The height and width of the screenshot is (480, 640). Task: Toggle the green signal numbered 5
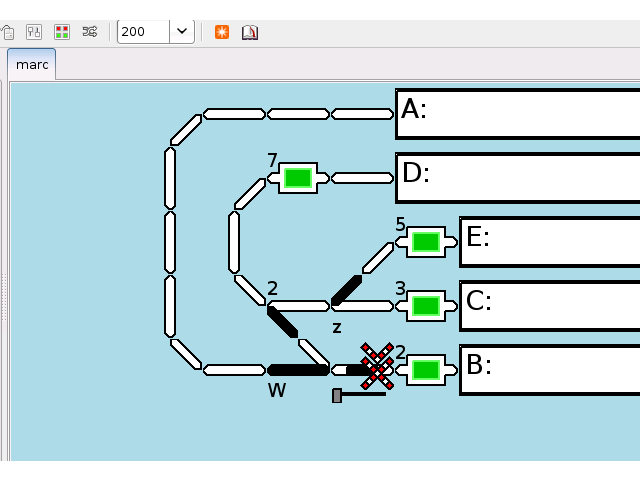pyautogui.click(x=426, y=241)
